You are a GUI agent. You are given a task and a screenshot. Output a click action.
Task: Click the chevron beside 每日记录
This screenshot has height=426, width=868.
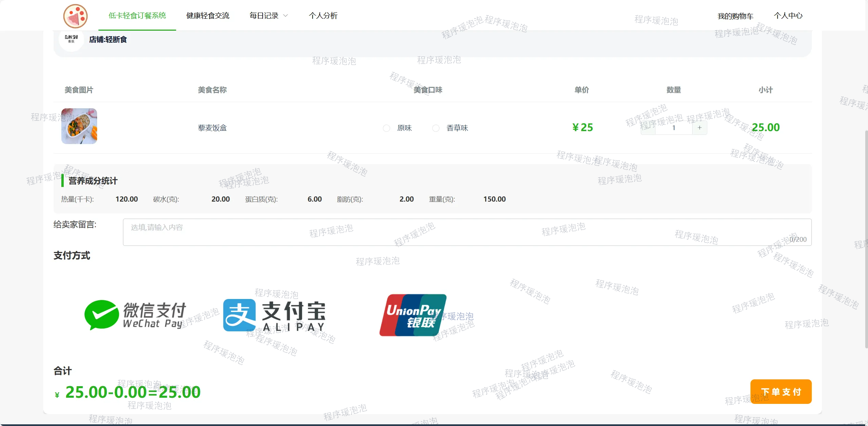(285, 16)
